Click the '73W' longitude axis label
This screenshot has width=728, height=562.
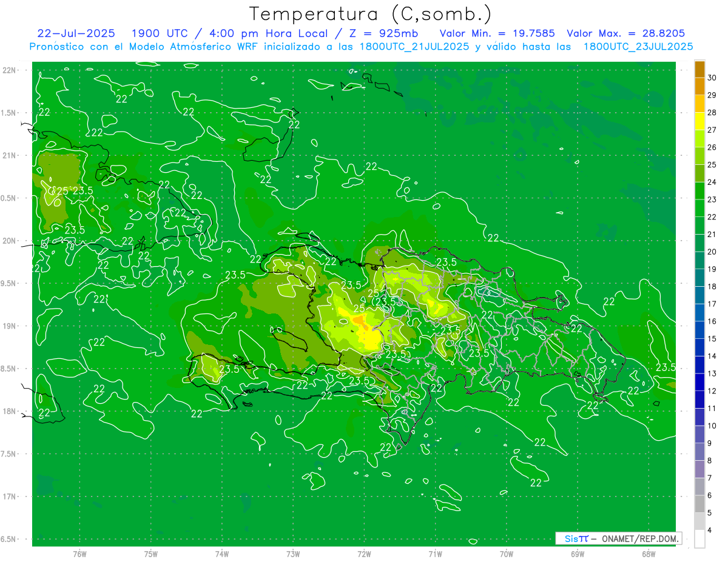293,554
